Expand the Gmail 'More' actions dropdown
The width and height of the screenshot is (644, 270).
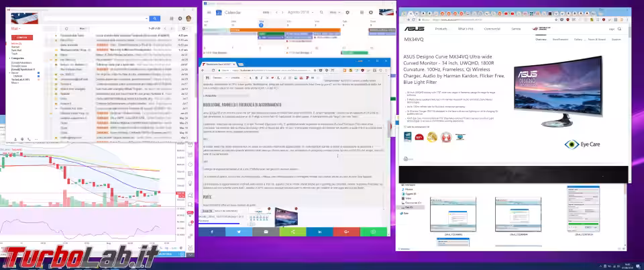[83, 29]
